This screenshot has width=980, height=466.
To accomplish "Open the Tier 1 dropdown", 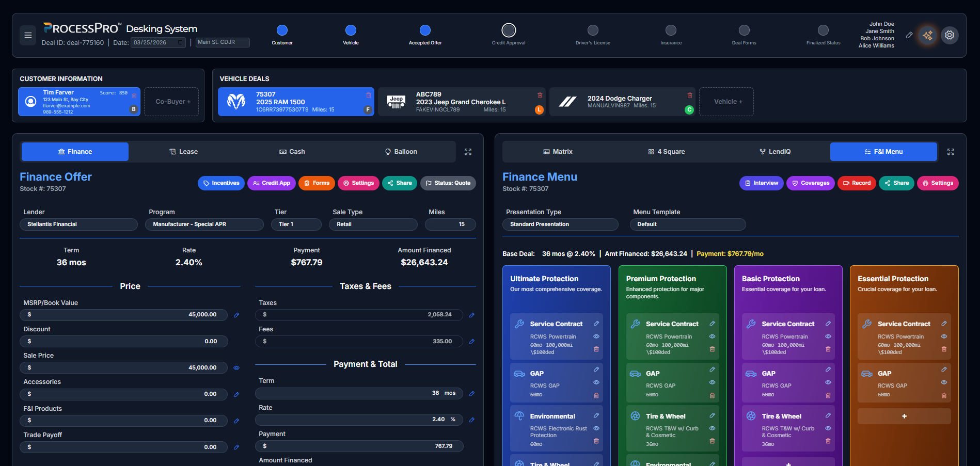I will (x=296, y=224).
